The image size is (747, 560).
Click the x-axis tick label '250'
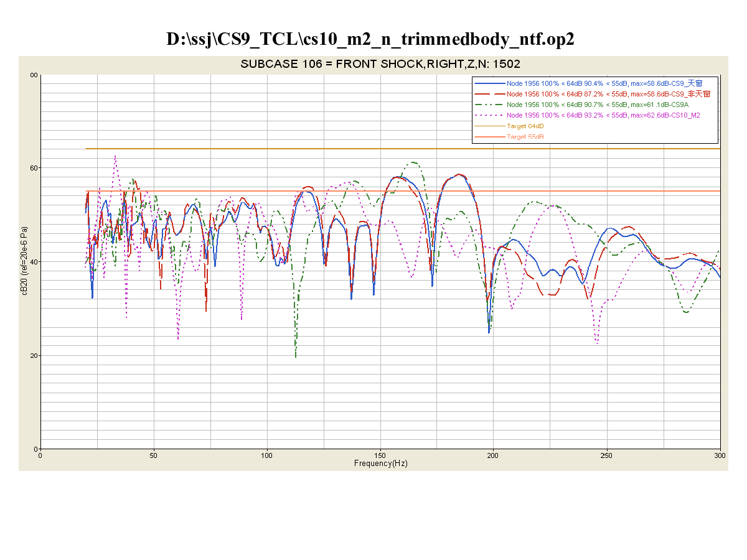pyautogui.click(x=607, y=455)
